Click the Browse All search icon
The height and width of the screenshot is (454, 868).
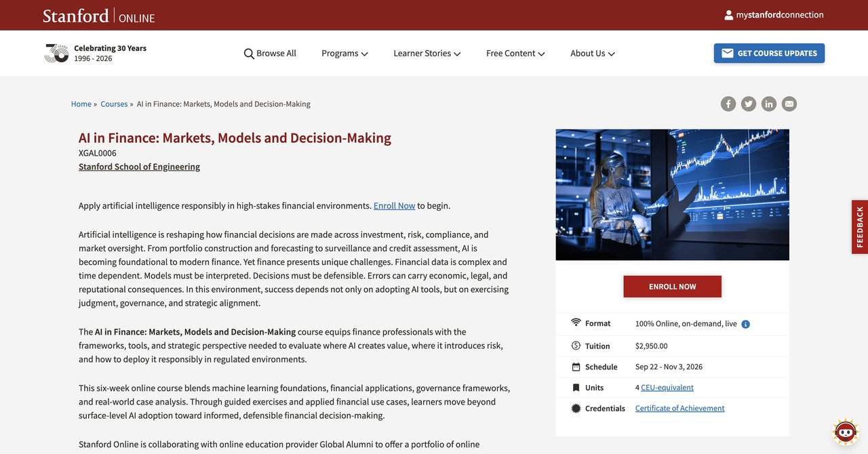249,54
